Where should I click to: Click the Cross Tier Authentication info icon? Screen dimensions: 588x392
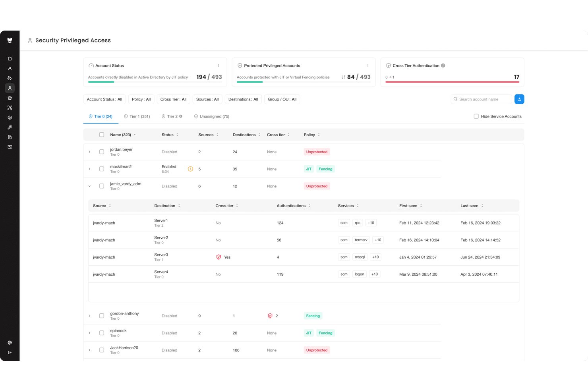(x=443, y=66)
